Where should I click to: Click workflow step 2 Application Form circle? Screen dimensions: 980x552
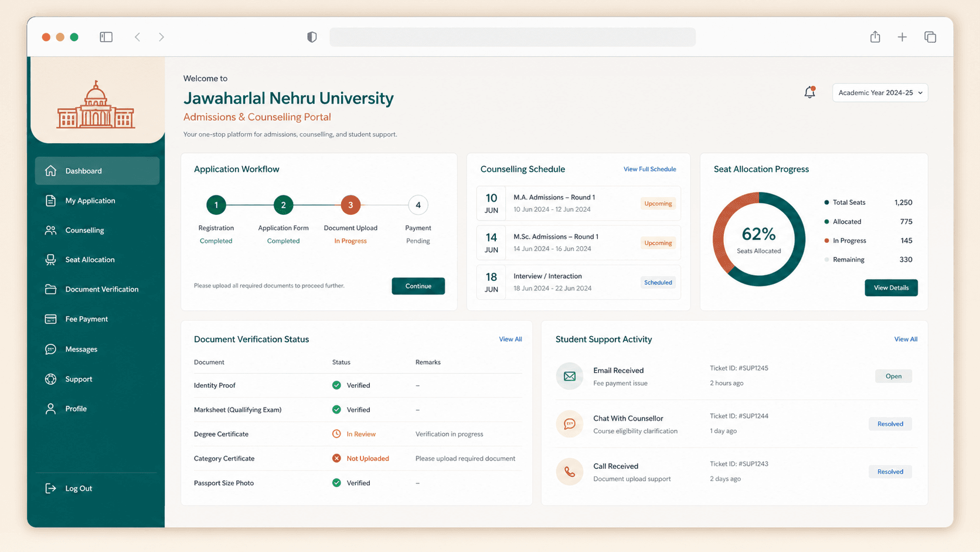[x=283, y=205]
